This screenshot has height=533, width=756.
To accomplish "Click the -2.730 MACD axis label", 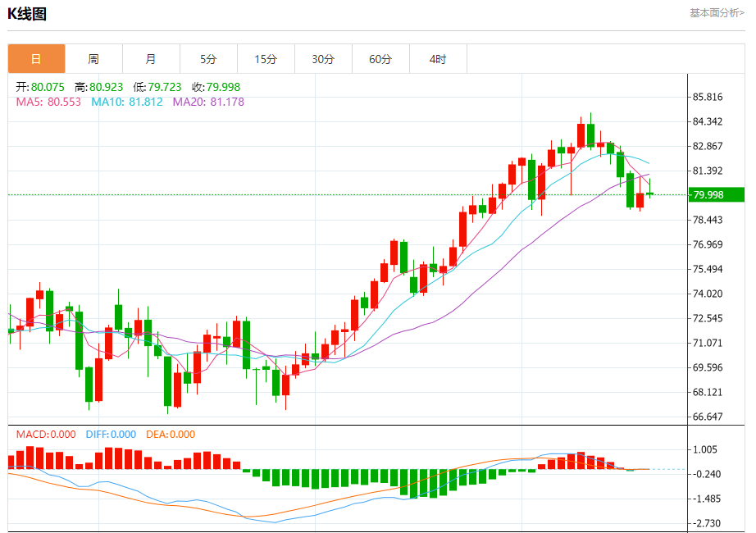I will click(705, 523).
